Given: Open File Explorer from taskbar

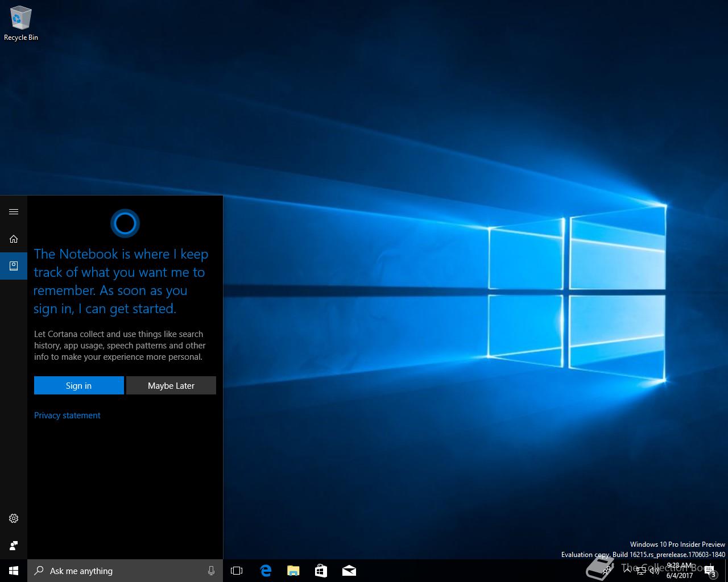Looking at the screenshot, I should point(293,571).
